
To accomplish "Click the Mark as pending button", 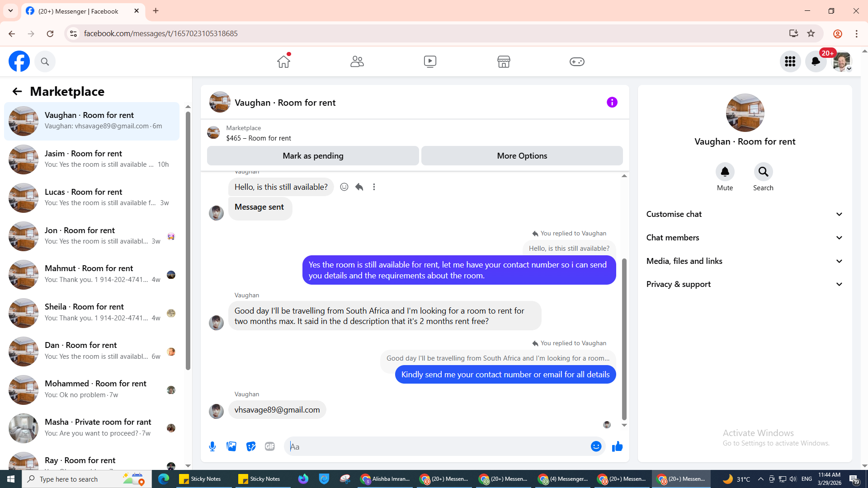I will point(313,156).
